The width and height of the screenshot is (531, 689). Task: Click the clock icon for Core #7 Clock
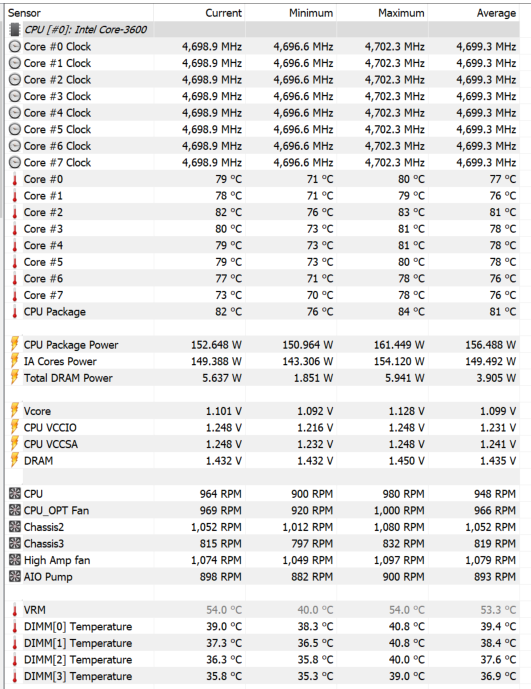[15, 163]
